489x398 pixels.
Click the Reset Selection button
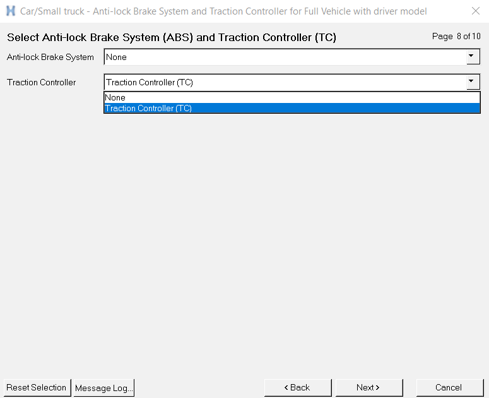(x=37, y=388)
